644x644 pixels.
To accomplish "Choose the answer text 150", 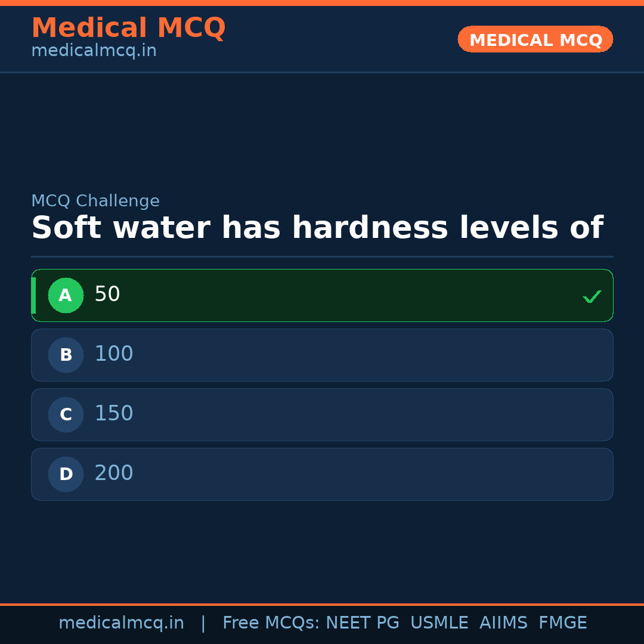I will click(x=114, y=414).
